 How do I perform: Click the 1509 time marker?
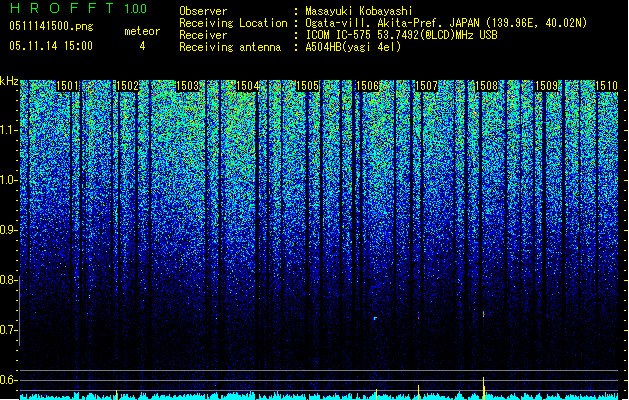(x=547, y=86)
